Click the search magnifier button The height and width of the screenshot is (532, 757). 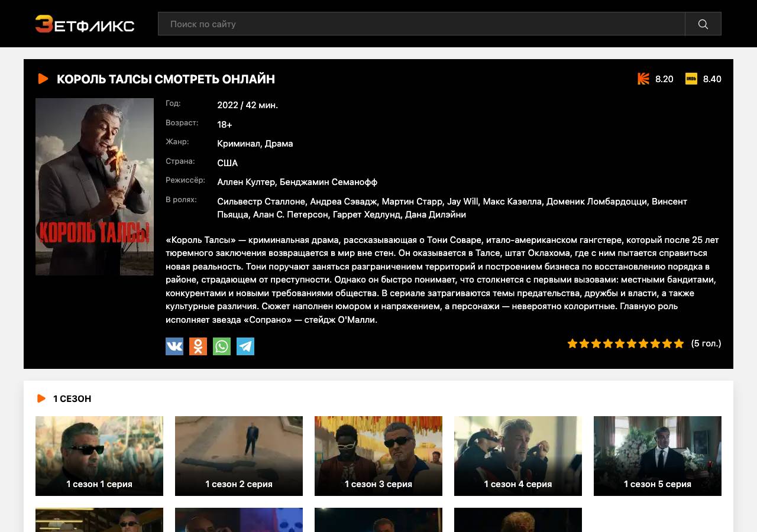[703, 24]
